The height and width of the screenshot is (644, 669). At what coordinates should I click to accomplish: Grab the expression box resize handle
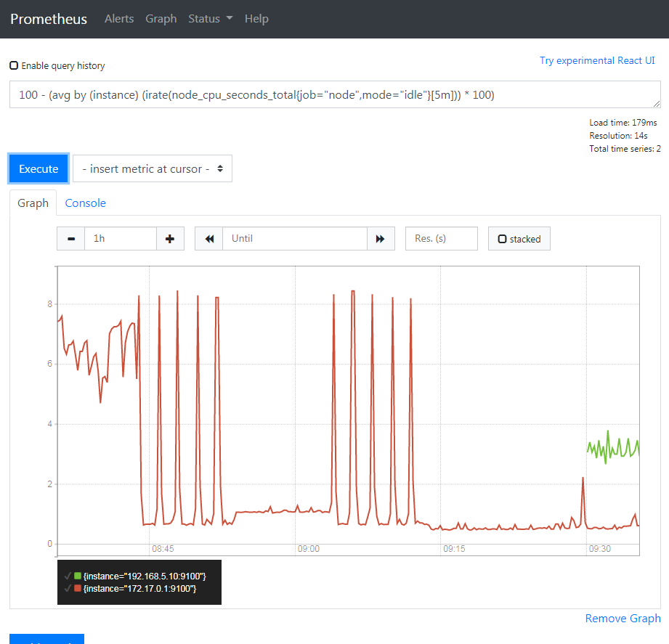[657, 104]
